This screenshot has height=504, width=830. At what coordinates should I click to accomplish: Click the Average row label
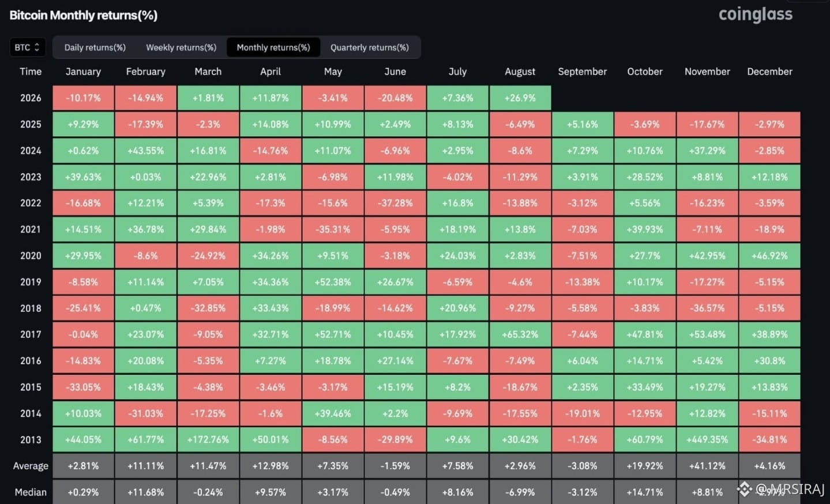[x=31, y=466]
